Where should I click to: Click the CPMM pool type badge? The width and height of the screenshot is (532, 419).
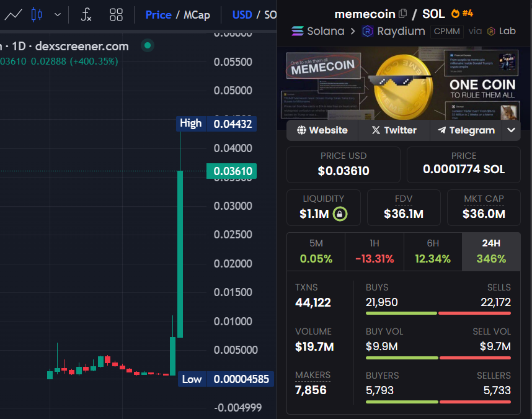point(447,31)
